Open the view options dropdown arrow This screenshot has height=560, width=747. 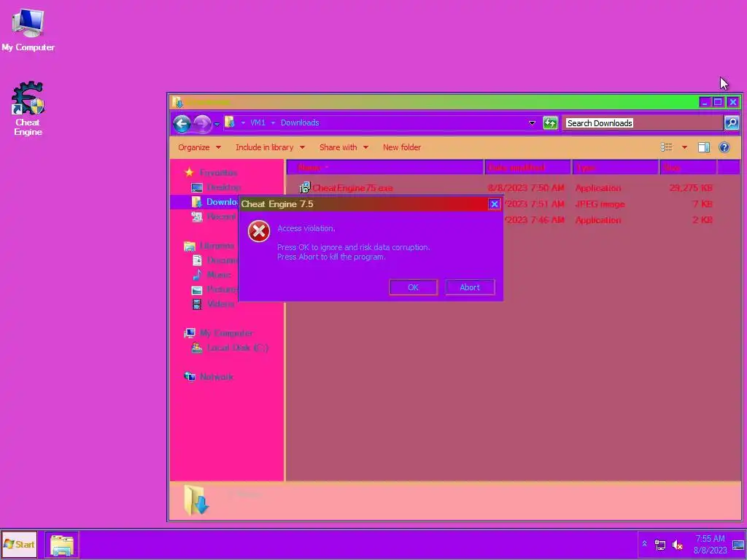pyautogui.click(x=684, y=147)
